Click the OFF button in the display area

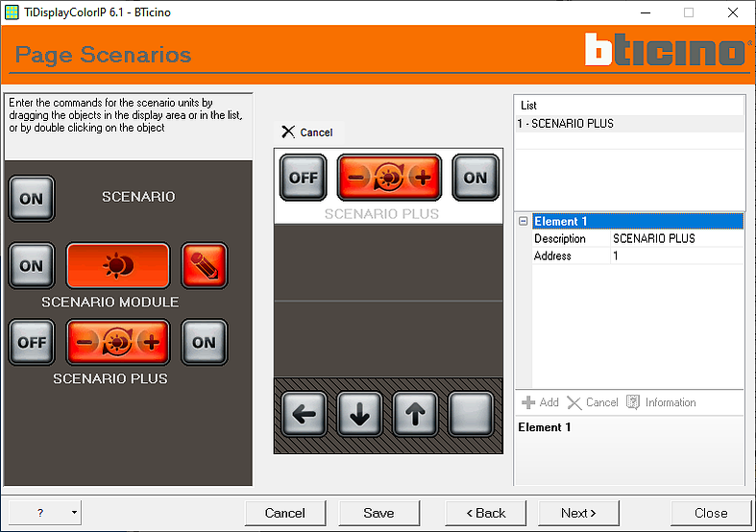304,178
